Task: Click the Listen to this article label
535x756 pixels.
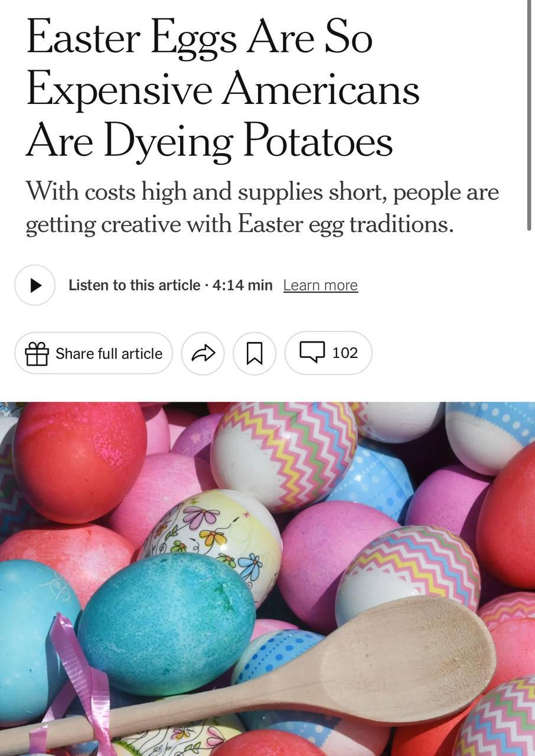Action: [134, 285]
